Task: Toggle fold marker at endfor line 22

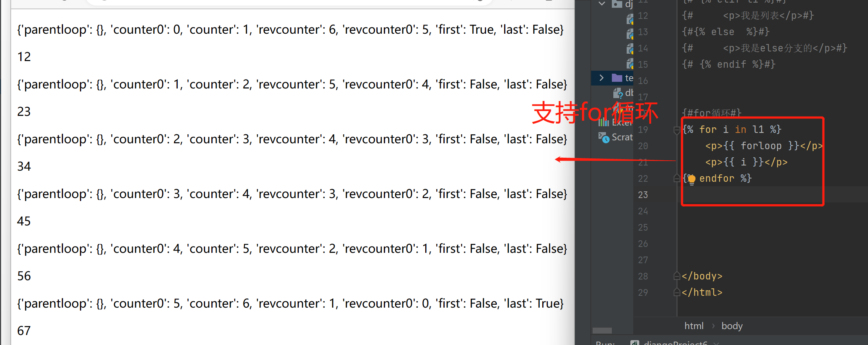Action: pyautogui.click(x=677, y=178)
